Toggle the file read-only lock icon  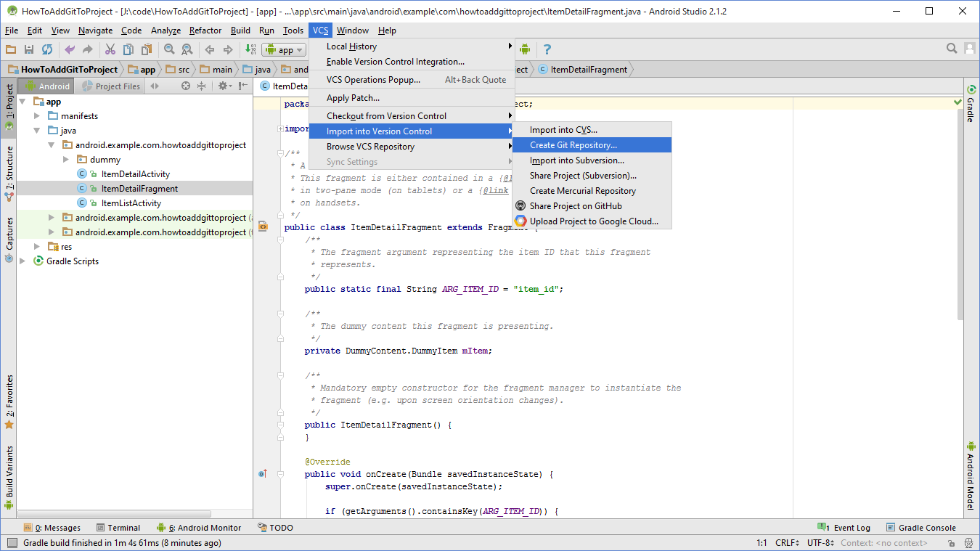(x=953, y=543)
